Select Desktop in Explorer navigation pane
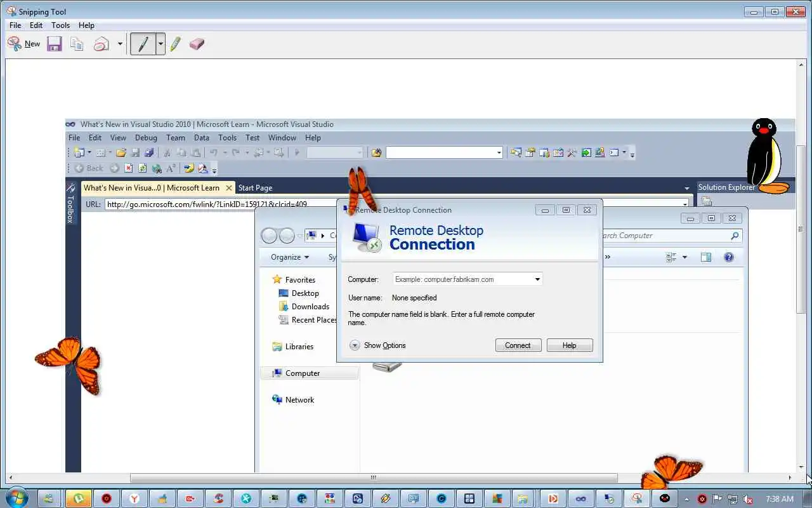The width and height of the screenshot is (812, 508). (299, 293)
